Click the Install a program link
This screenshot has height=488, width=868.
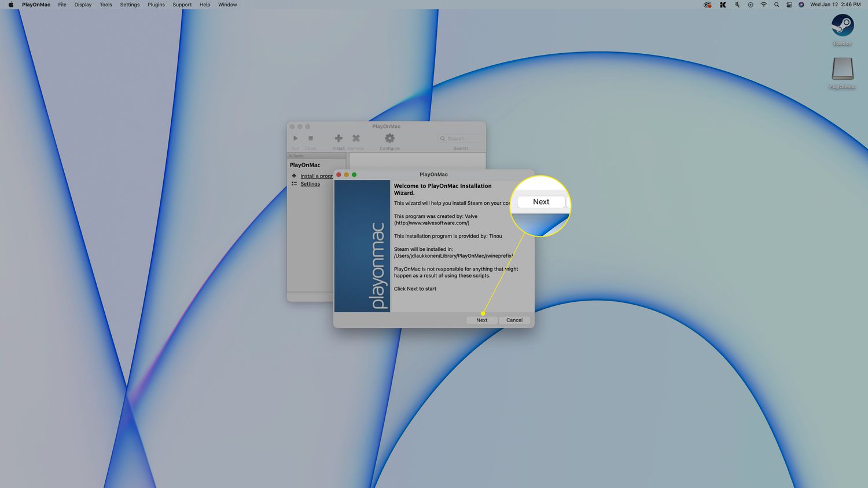[316, 176]
